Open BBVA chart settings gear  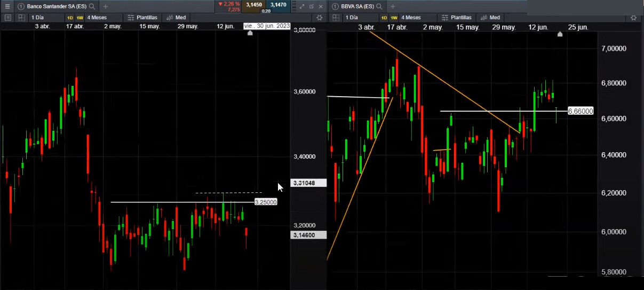[634, 18]
